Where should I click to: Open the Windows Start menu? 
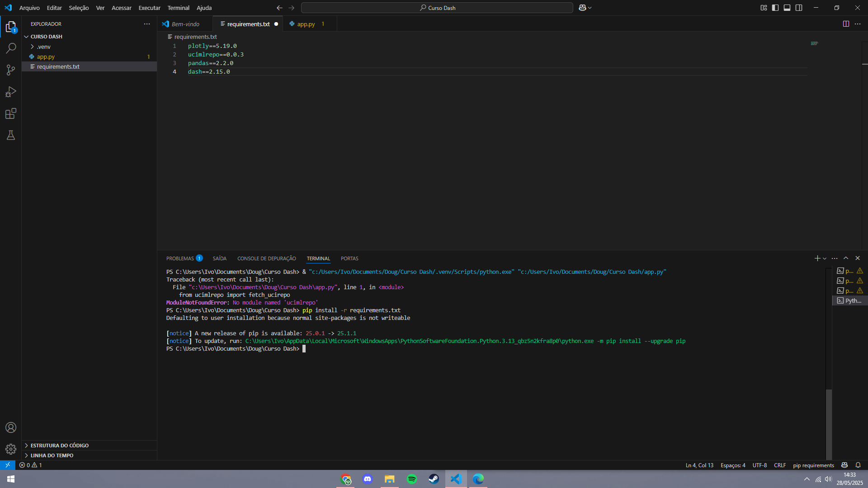coord(11,479)
